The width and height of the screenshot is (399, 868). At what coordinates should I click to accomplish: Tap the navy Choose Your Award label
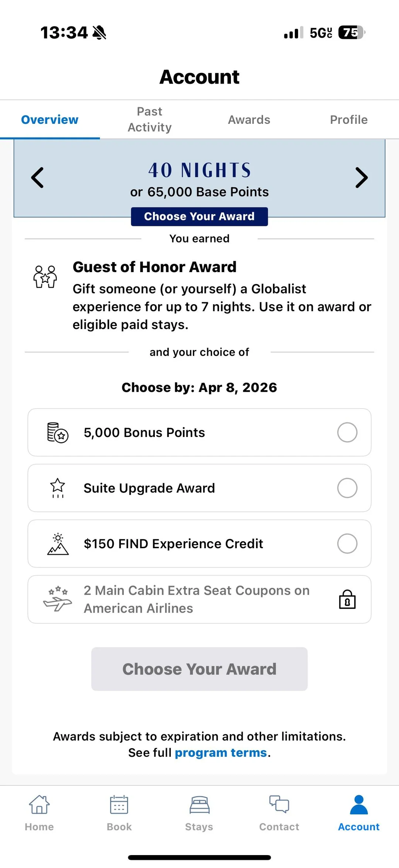pyautogui.click(x=199, y=216)
